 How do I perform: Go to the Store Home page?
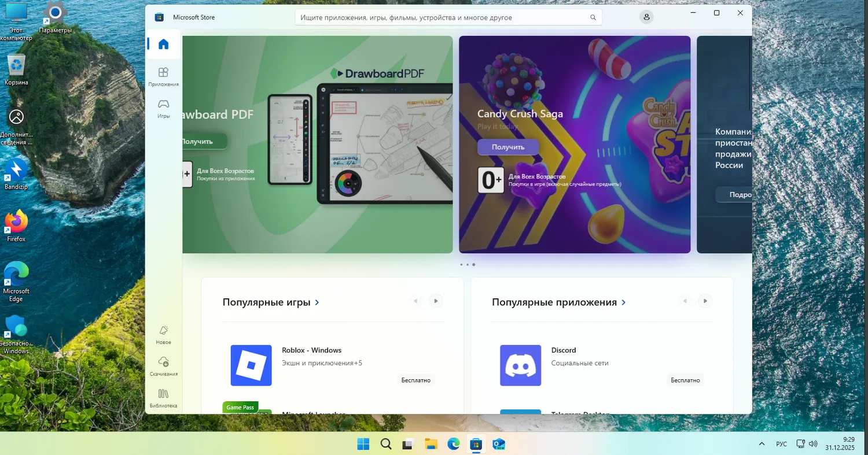click(163, 44)
